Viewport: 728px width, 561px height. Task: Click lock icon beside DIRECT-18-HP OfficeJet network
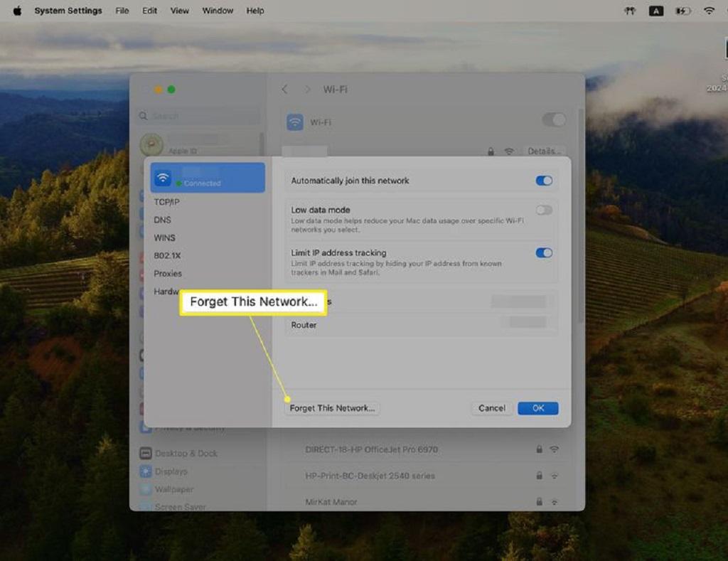pyautogui.click(x=539, y=449)
